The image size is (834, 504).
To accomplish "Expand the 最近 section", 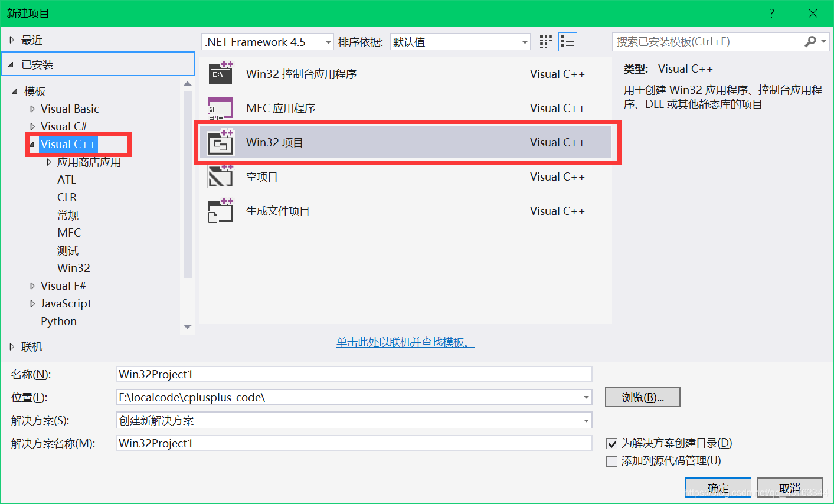I will pyautogui.click(x=12, y=40).
